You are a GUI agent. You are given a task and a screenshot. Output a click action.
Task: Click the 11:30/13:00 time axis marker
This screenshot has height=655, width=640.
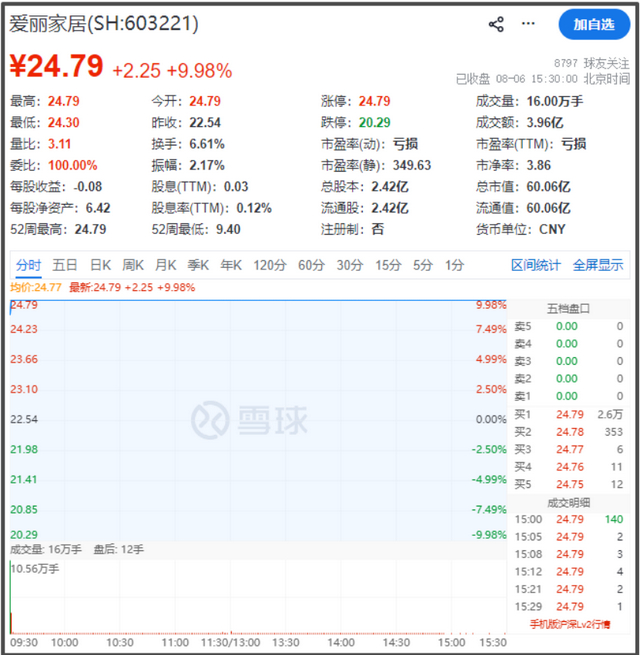pyautogui.click(x=231, y=642)
